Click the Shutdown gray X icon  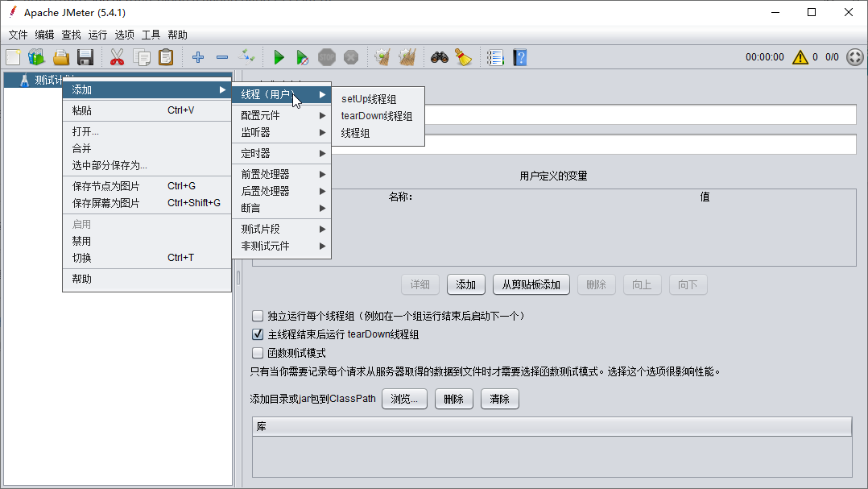351,57
